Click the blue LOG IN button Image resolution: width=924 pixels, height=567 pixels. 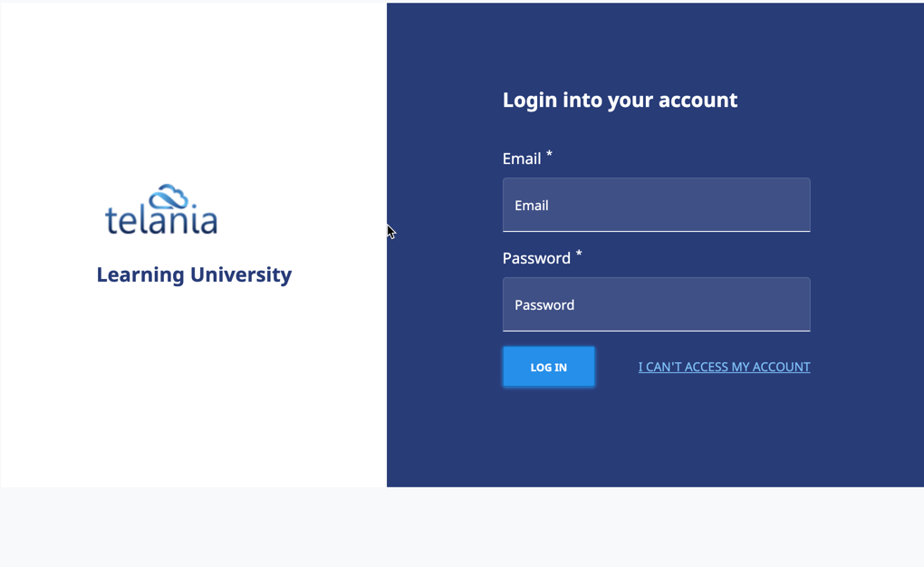tap(548, 367)
